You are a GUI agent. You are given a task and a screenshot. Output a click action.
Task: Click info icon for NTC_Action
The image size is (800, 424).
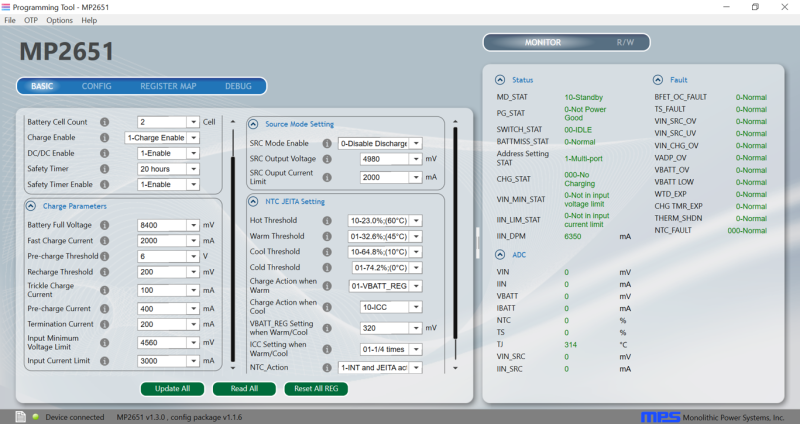pos(327,367)
